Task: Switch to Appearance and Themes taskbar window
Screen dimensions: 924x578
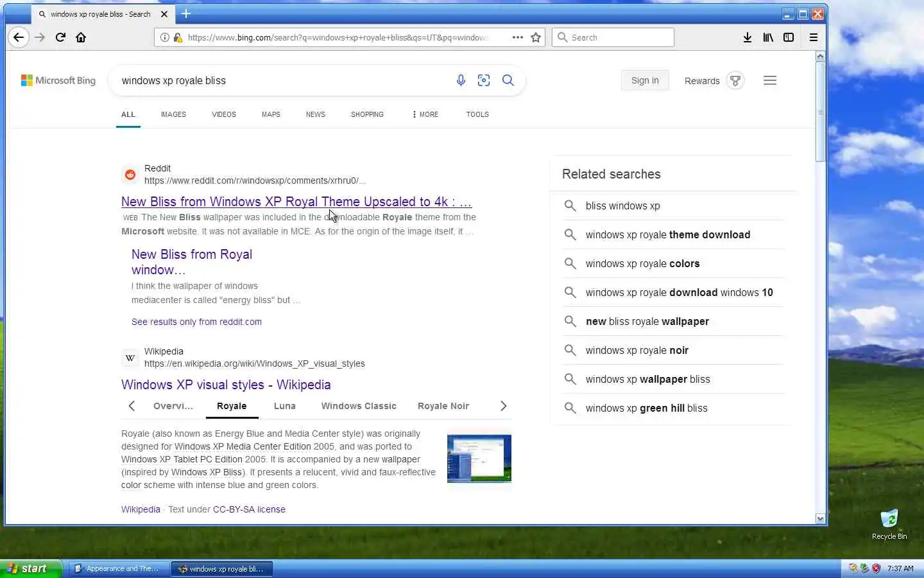Action: pos(119,568)
